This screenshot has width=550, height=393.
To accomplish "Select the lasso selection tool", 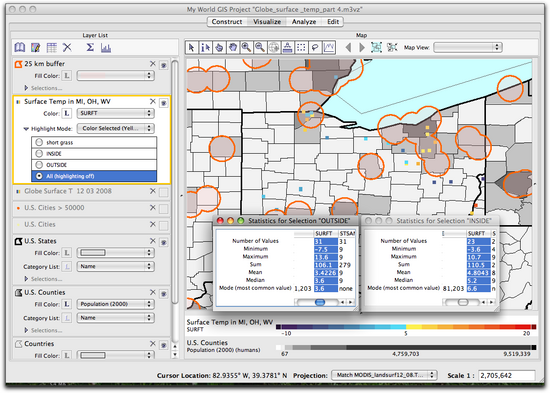I will coord(315,47).
